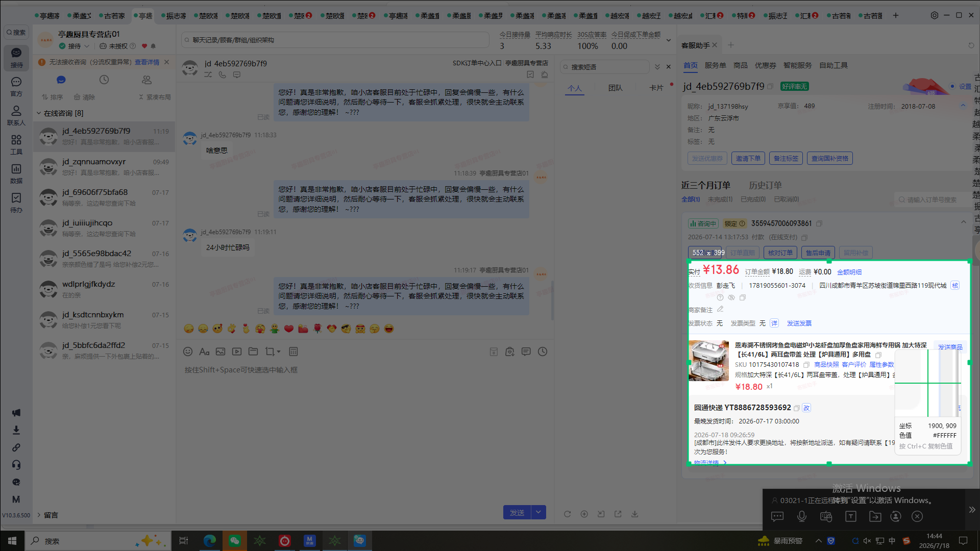Collapse the 在线咨询 [8] group
Viewport: 980px width, 551px height.
point(39,113)
